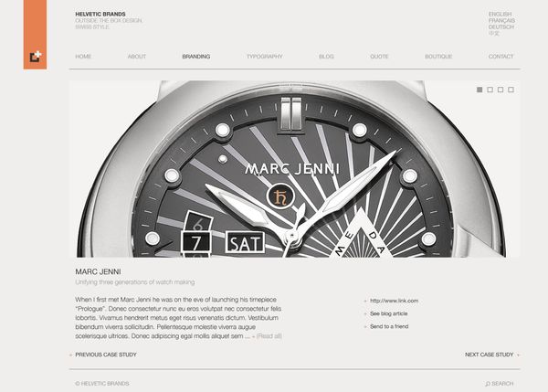This screenshot has width=548, height=392.
Task: Click Send to a friend link
Action: [389, 326]
